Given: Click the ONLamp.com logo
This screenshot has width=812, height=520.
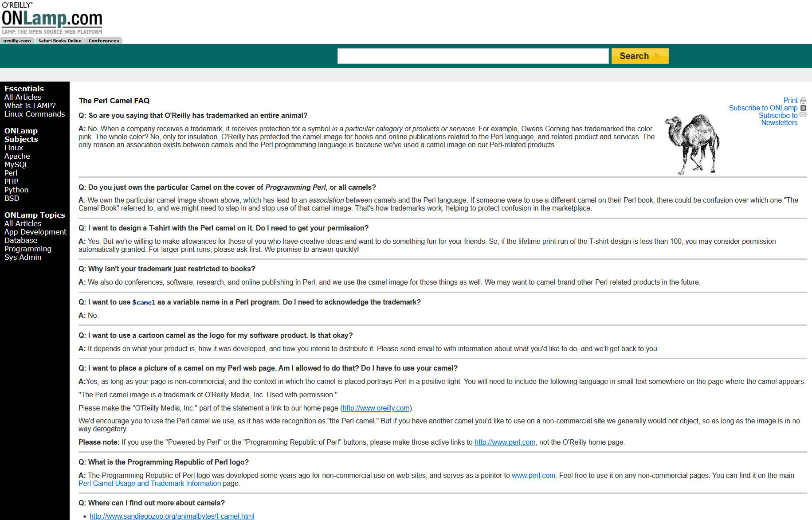Looking at the screenshot, I should click(x=52, y=18).
